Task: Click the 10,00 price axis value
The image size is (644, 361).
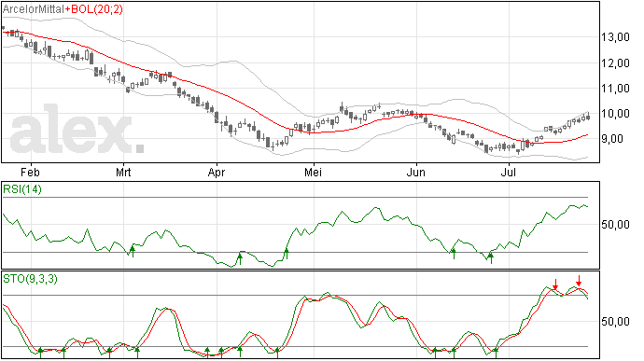Action: pyautogui.click(x=615, y=114)
